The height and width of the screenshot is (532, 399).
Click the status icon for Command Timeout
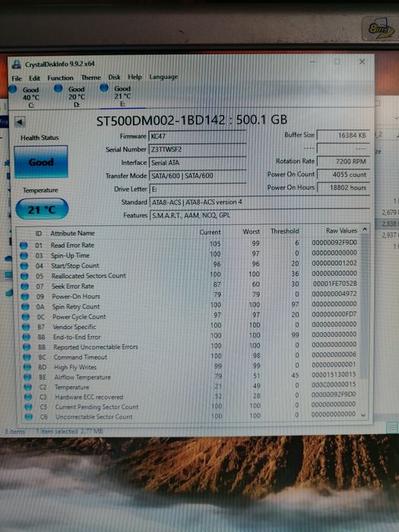(x=27, y=357)
